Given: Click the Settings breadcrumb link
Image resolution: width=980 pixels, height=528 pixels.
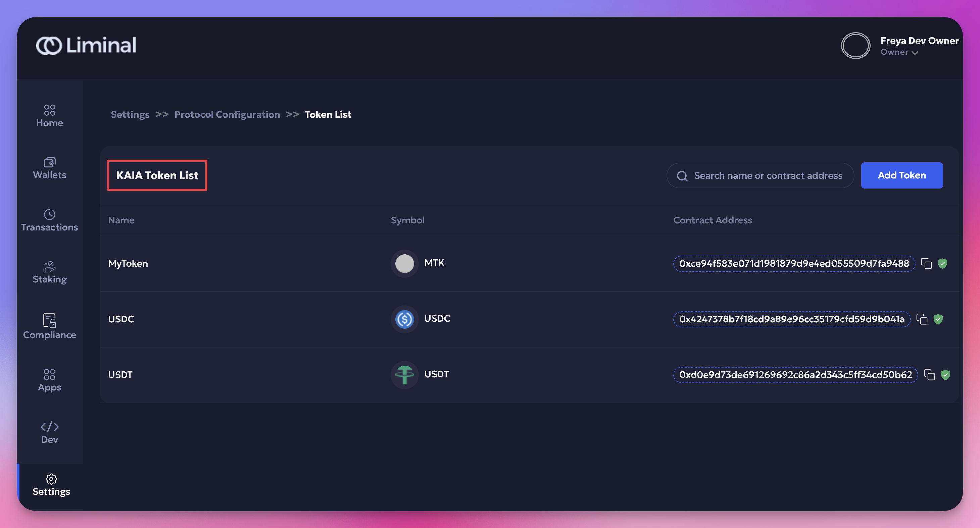Looking at the screenshot, I should click(x=130, y=114).
